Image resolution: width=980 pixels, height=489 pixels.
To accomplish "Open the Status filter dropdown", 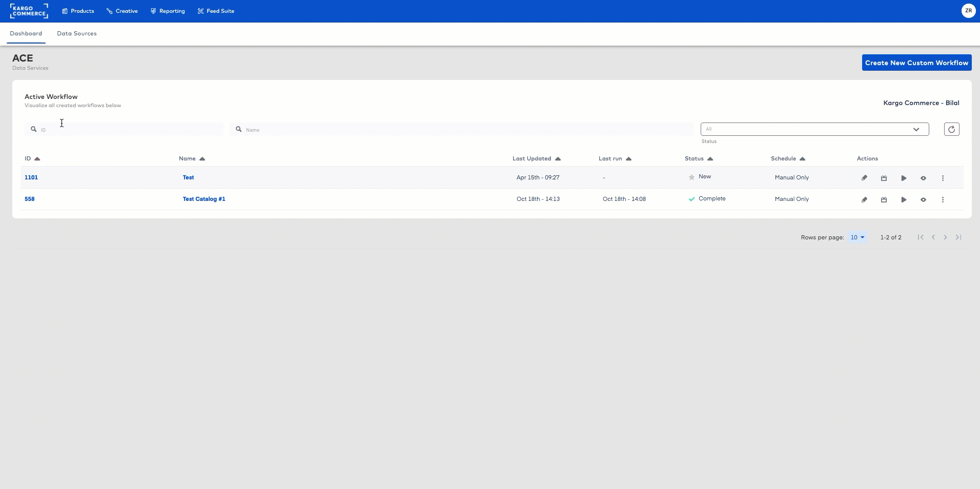I will coord(813,129).
